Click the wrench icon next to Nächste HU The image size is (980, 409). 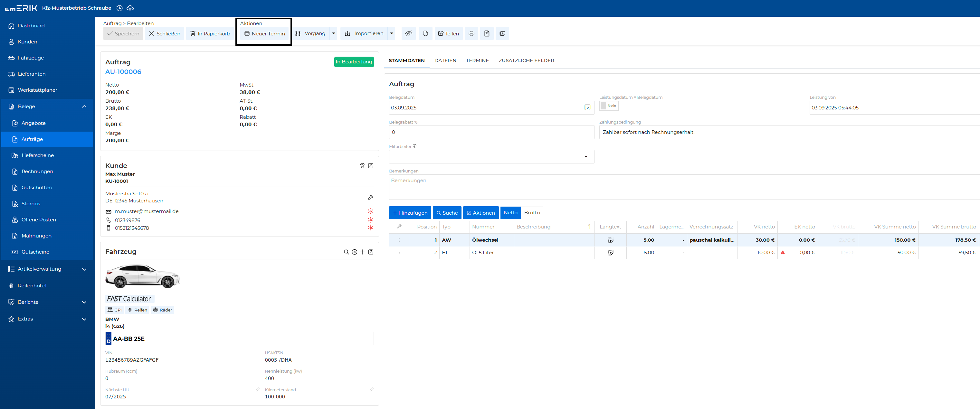click(x=258, y=390)
